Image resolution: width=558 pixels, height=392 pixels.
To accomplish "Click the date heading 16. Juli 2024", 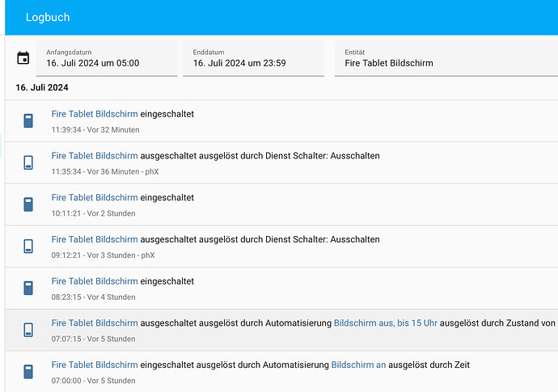I will [x=42, y=87].
